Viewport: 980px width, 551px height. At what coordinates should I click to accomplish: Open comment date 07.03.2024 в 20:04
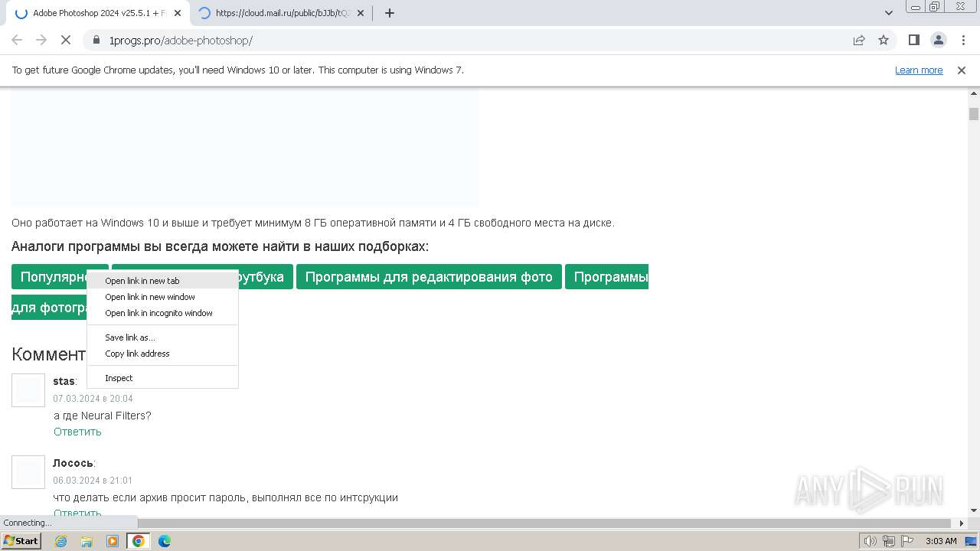[x=93, y=399]
